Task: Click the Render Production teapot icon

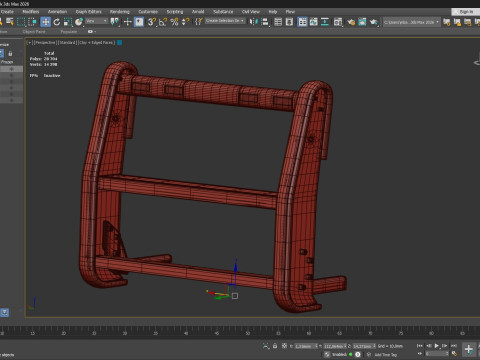Action: [374, 22]
